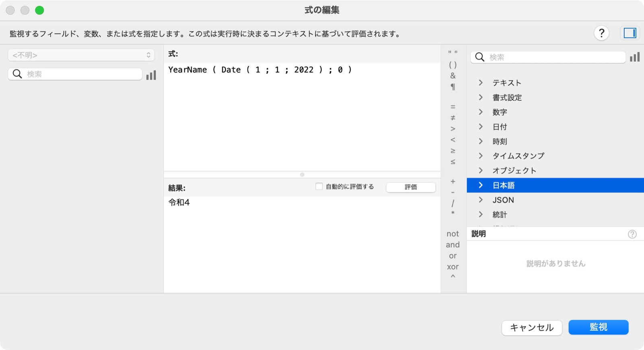Toggle the functions side panel icon
The height and width of the screenshot is (350, 644).
[630, 33]
